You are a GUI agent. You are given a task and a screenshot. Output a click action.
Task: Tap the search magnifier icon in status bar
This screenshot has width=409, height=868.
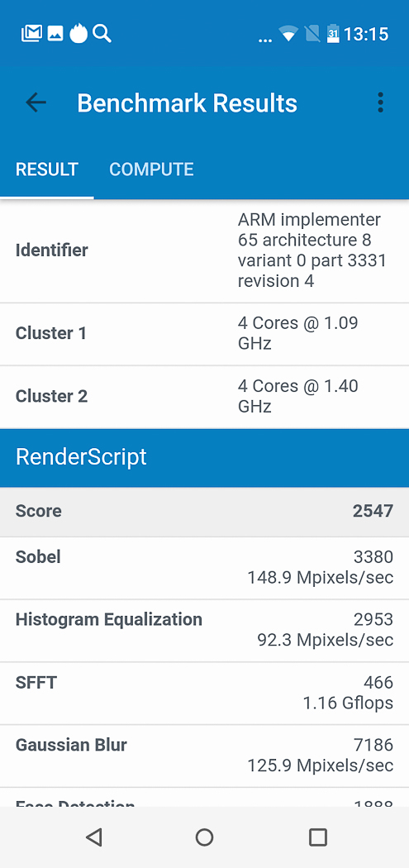click(x=102, y=33)
